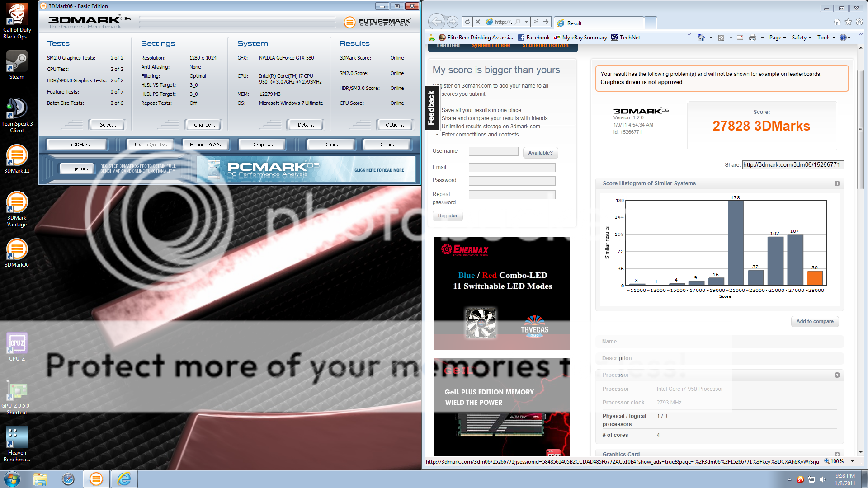Collapse Score Histogram section arrow
Image resolution: width=868 pixels, height=488 pixels.
tap(837, 183)
